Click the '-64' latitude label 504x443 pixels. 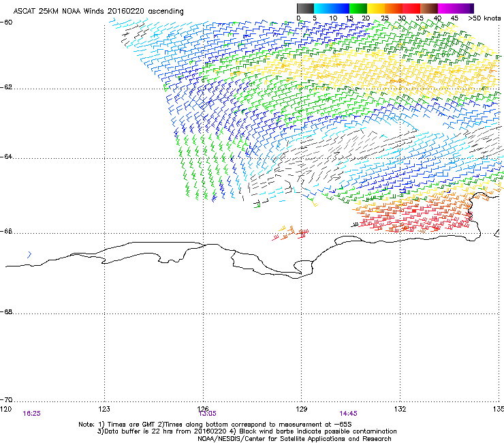(x=7, y=156)
